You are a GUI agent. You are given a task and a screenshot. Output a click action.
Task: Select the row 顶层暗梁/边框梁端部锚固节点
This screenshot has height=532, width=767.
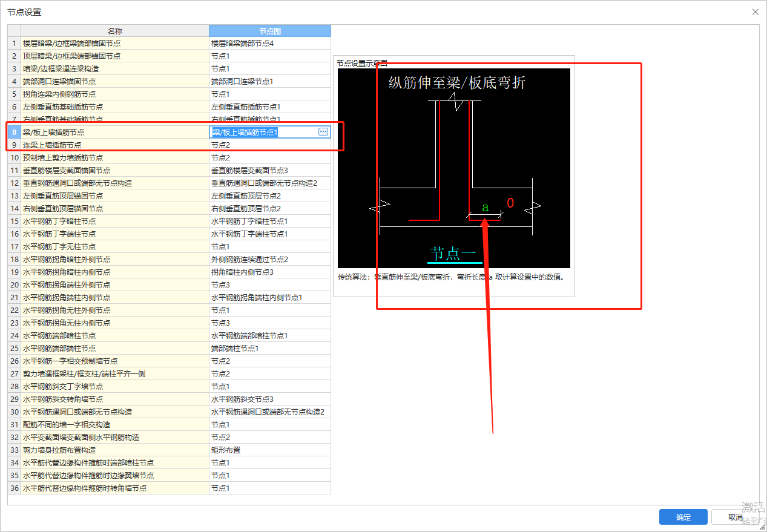click(170, 56)
